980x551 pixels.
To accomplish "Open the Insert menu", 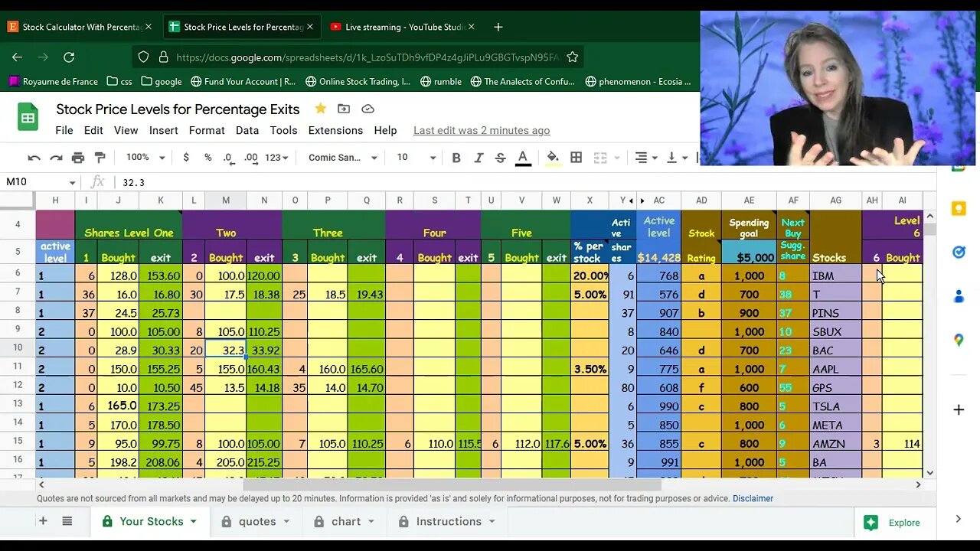I will [x=163, y=130].
